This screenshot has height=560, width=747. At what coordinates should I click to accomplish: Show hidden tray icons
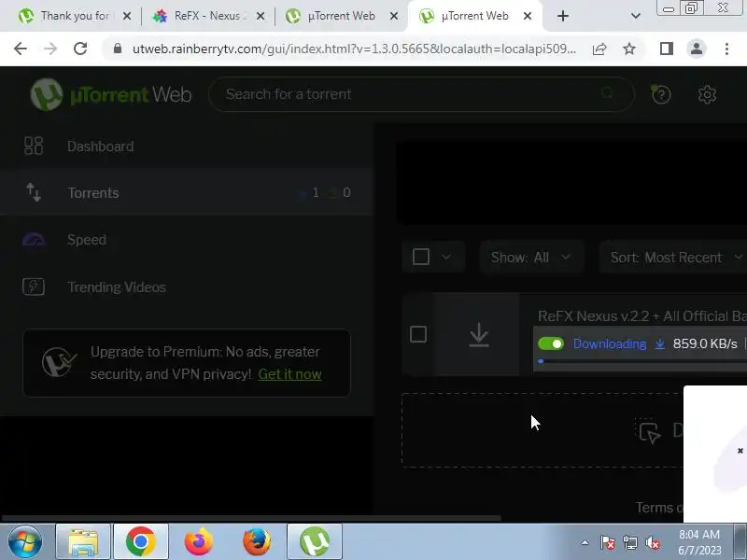585,542
